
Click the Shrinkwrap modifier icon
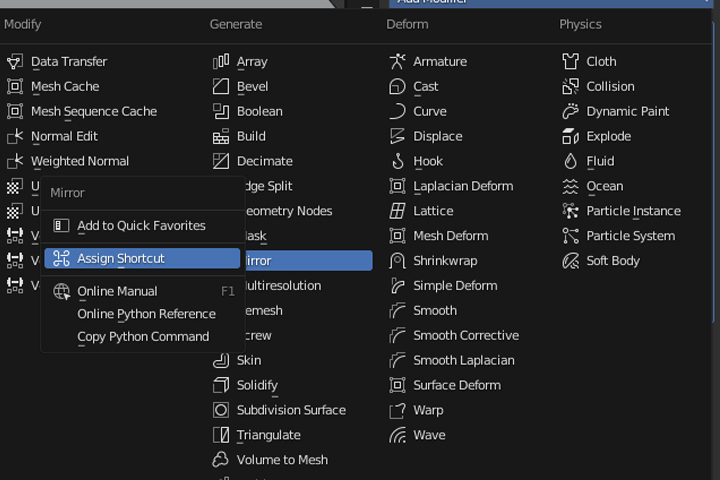[397, 261]
